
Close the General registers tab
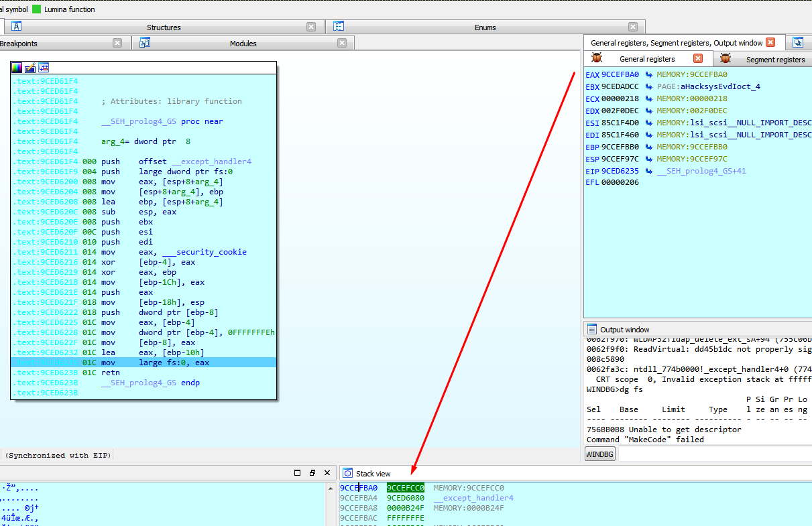click(x=698, y=59)
